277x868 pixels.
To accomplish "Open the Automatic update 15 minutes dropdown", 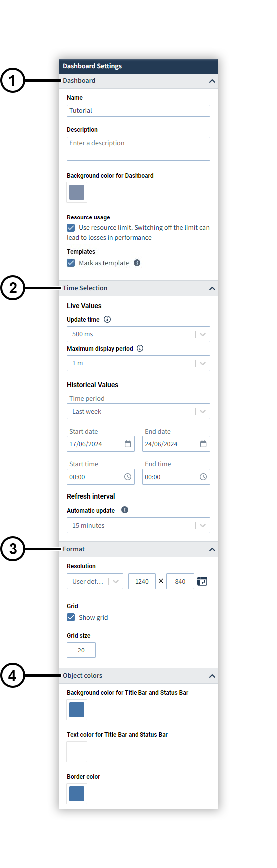I will [x=138, y=525].
